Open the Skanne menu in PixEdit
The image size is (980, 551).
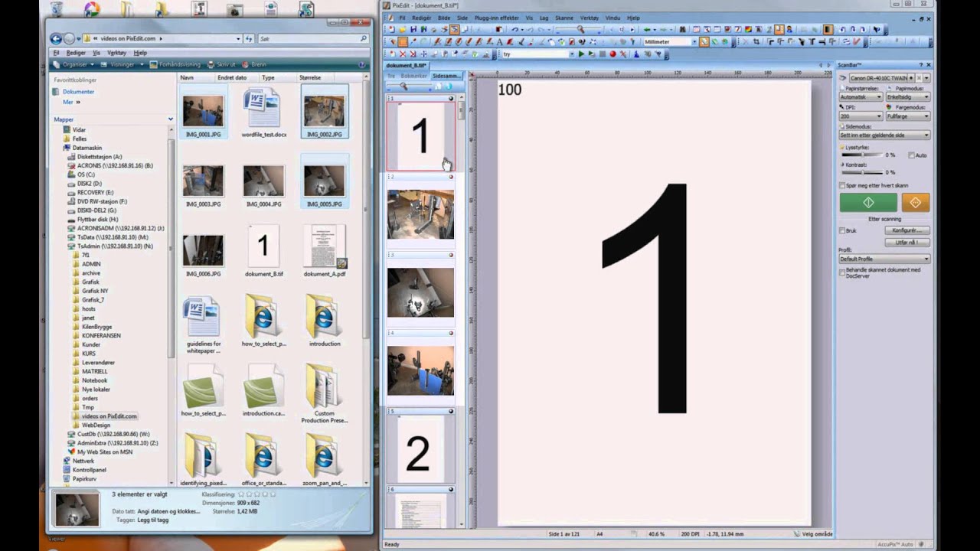[x=564, y=18]
